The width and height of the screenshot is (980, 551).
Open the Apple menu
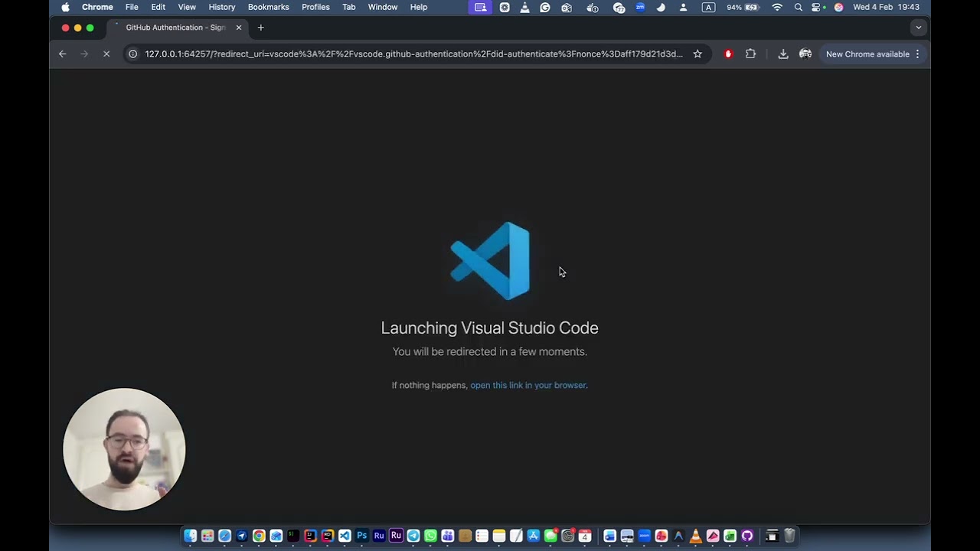[x=65, y=7]
